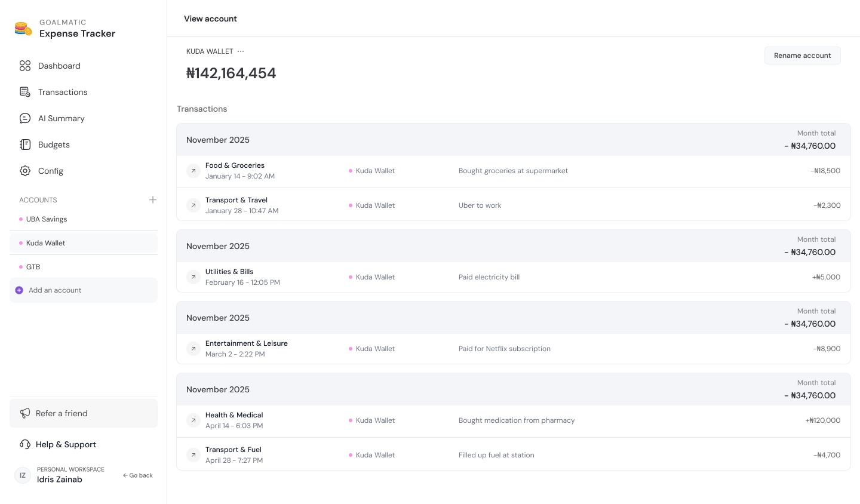This screenshot has width=860, height=504.
Task: Click the pink dot beside Kuda Wallet
Action: pyautogui.click(x=20, y=243)
